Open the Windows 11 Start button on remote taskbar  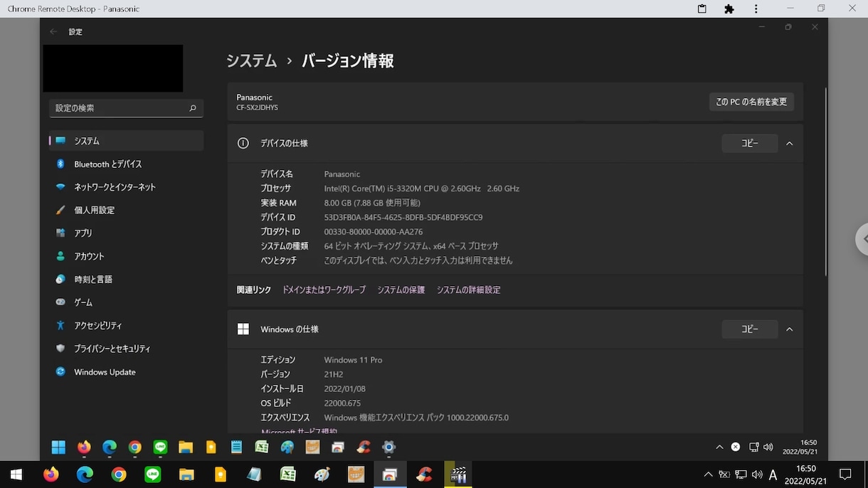pos(58,447)
